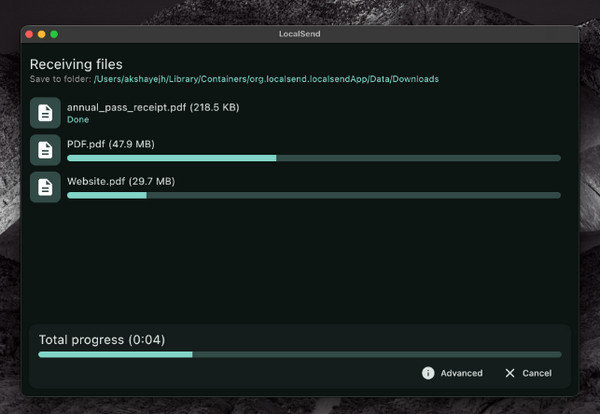Minimize the LocalSend window with yellow button

pos(42,34)
